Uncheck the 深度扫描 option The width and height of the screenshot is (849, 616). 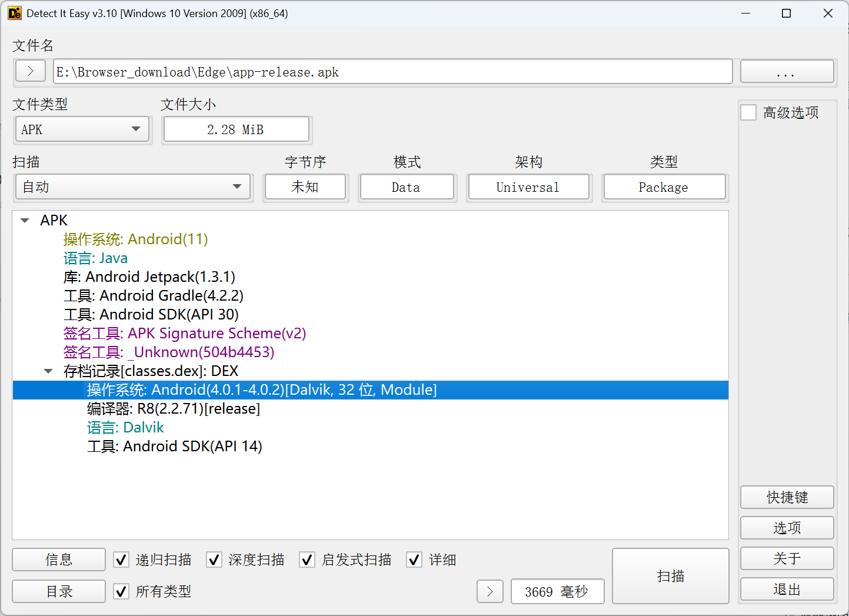pyautogui.click(x=214, y=560)
